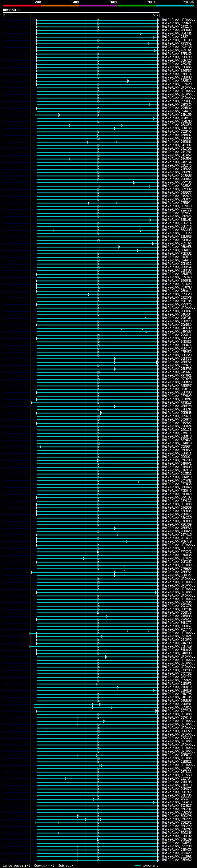Select hit label UniRef100_Q8LBW0

(x=177, y=30)
